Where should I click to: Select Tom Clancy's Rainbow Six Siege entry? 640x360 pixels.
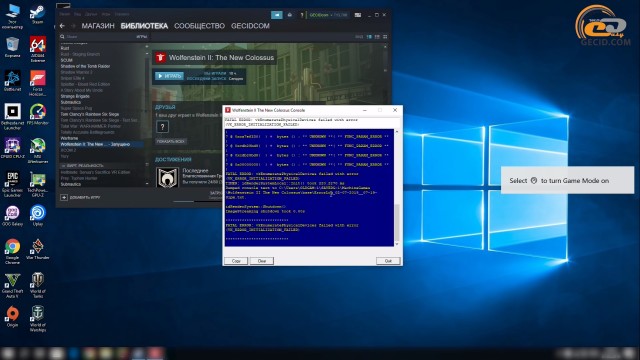coord(90,114)
